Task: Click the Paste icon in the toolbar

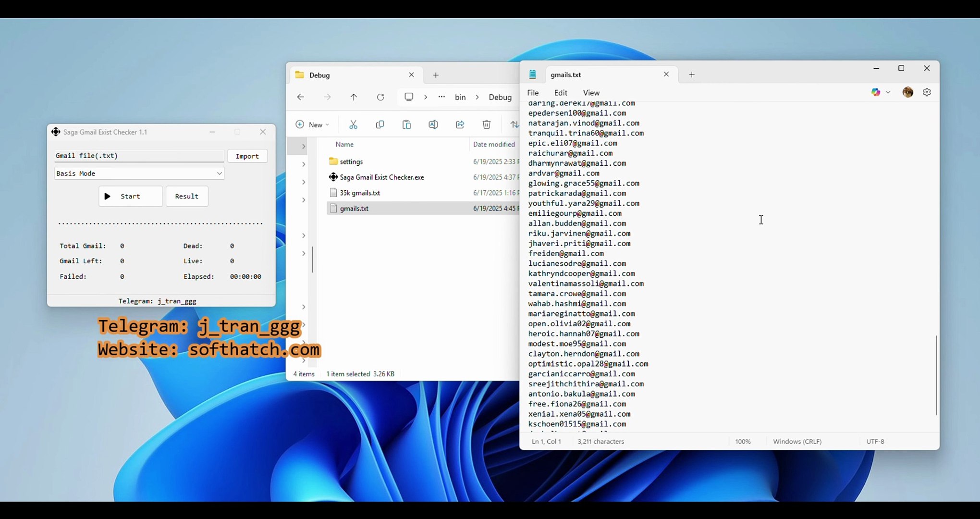Action: coord(406,124)
